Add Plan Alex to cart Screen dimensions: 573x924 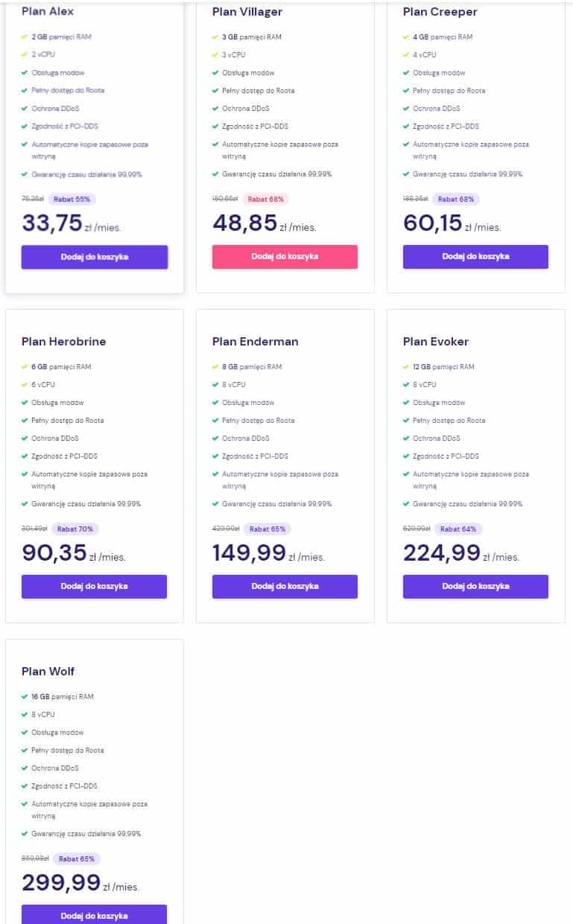(95, 257)
